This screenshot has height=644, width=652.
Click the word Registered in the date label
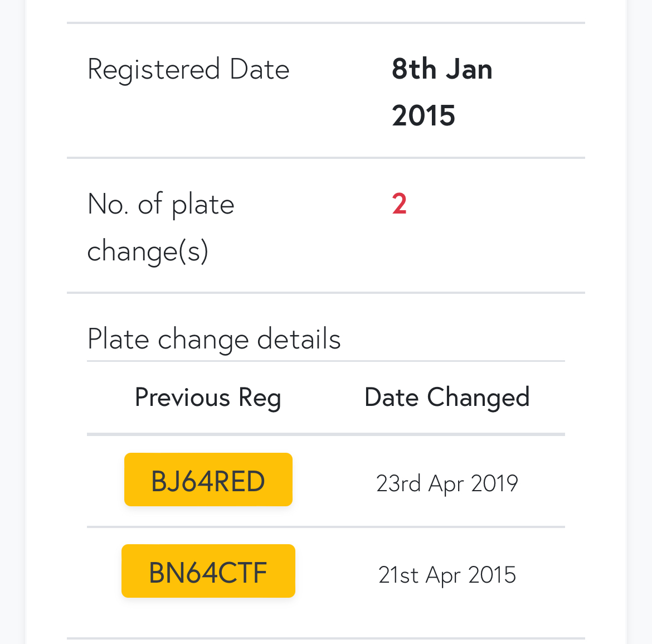pyautogui.click(x=153, y=70)
